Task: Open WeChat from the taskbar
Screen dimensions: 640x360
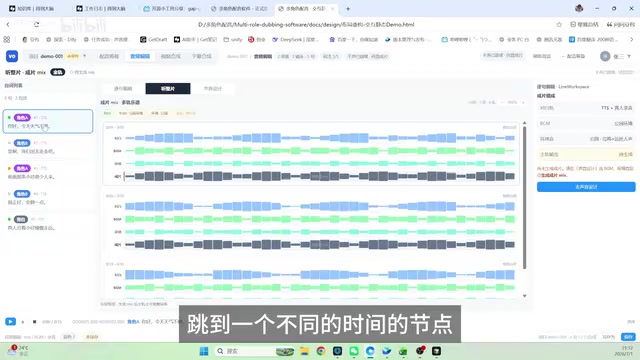Action: 354,351
